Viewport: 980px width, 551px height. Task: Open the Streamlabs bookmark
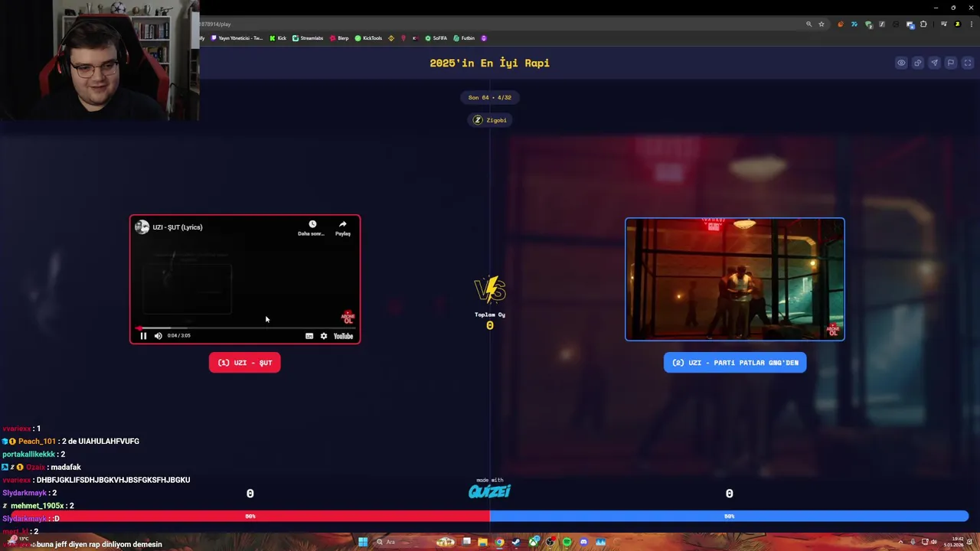pyautogui.click(x=308, y=38)
